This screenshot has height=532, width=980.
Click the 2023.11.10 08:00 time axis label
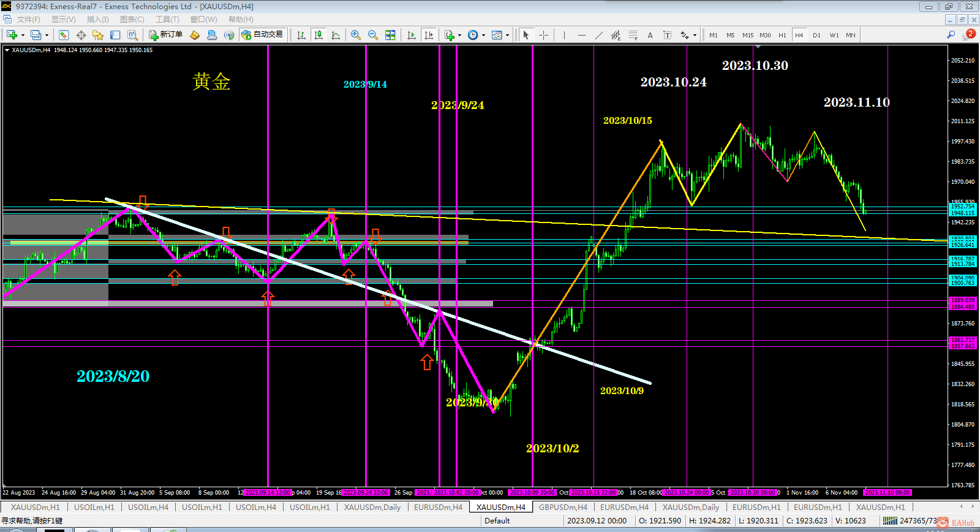[x=888, y=492]
